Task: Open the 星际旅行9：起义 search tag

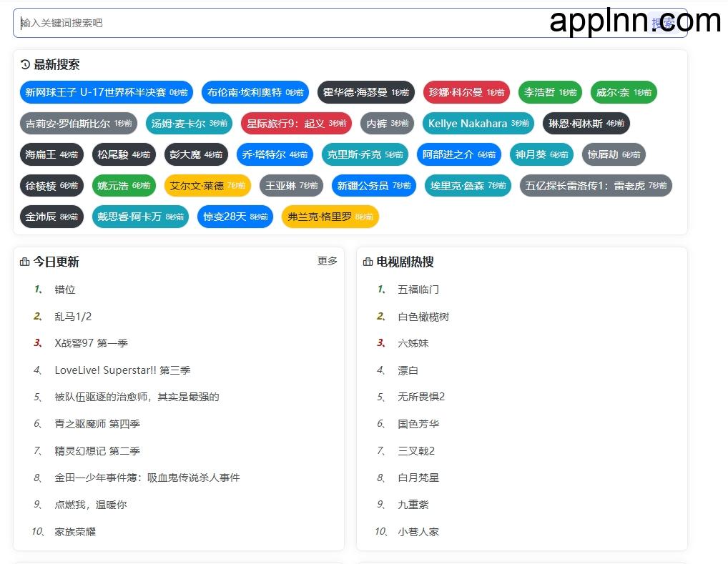Action: [296, 124]
